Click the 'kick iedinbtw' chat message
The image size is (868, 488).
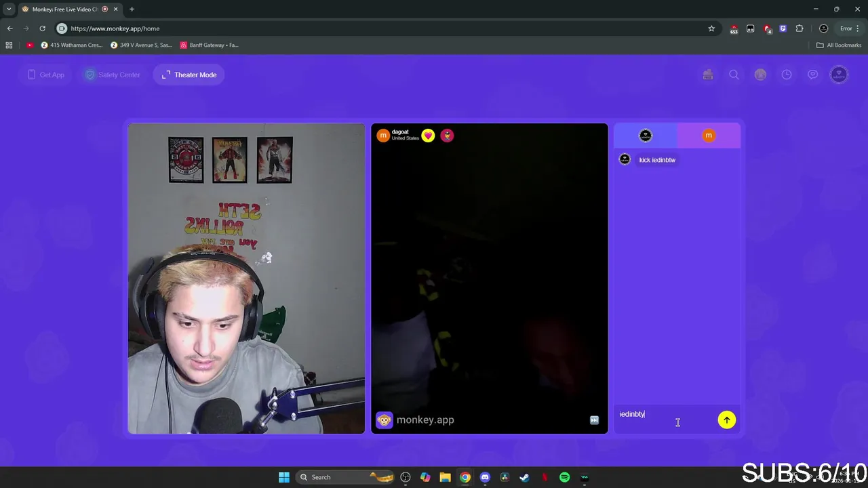coord(657,160)
